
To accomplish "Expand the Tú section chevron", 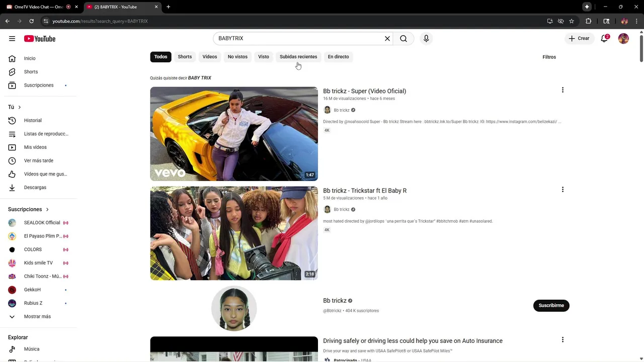I will point(20,107).
